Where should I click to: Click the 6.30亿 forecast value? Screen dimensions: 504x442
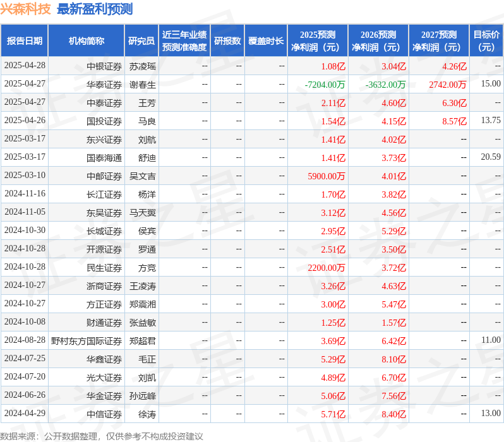click(455, 103)
